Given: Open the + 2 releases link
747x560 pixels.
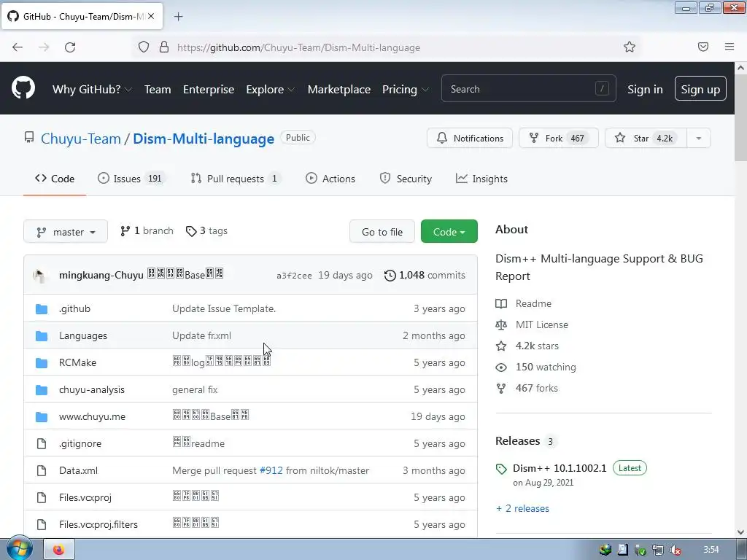Looking at the screenshot, I should pos(522,508).
